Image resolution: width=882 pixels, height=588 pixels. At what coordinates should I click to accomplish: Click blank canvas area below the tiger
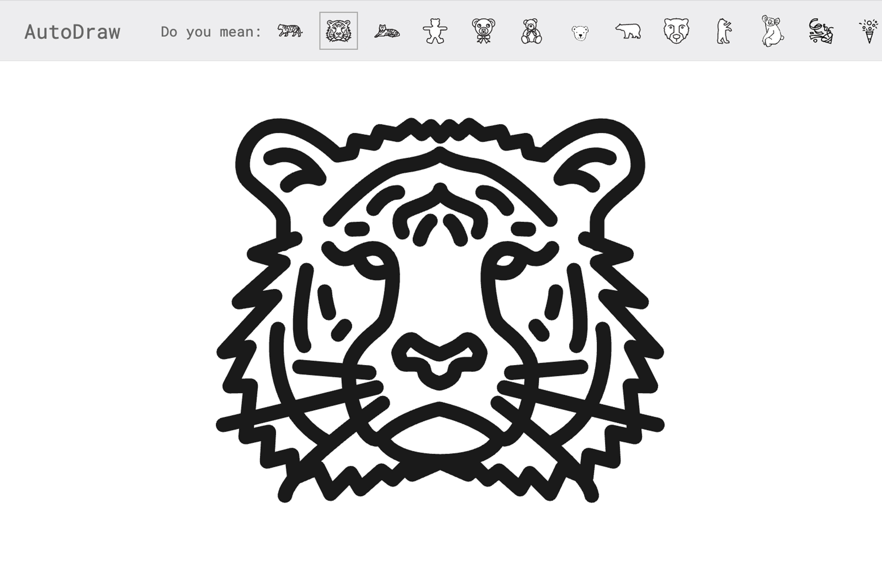pyautogui.click(x=439, y=548)
